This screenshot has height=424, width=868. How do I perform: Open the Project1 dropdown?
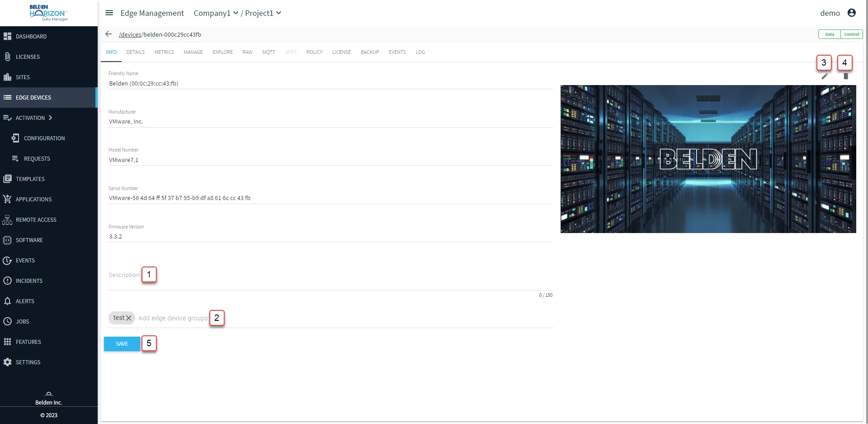[263, 13]
